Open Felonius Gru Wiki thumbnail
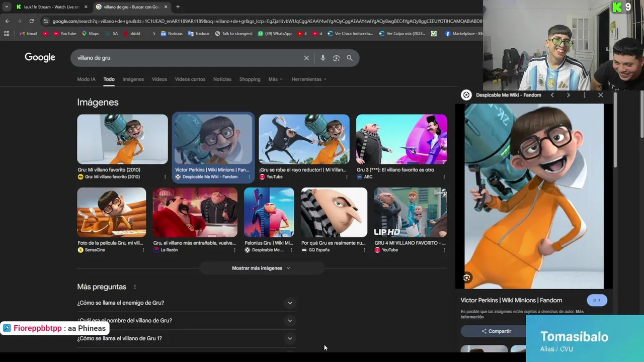Viewport: 644px width, 362px height. pyautogui.click(x=269, y=212)
